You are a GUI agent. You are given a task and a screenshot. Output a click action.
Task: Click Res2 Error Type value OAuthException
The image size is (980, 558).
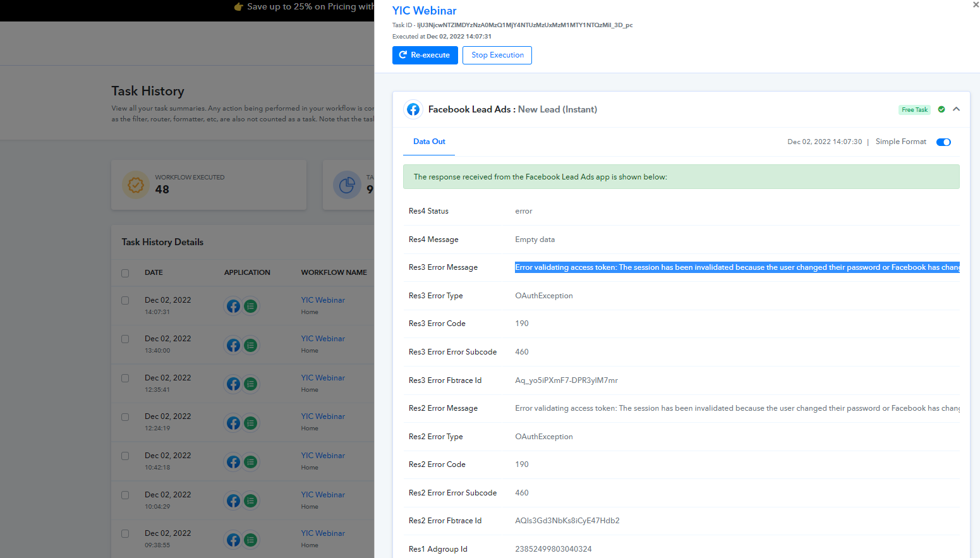tap(544, 437)
